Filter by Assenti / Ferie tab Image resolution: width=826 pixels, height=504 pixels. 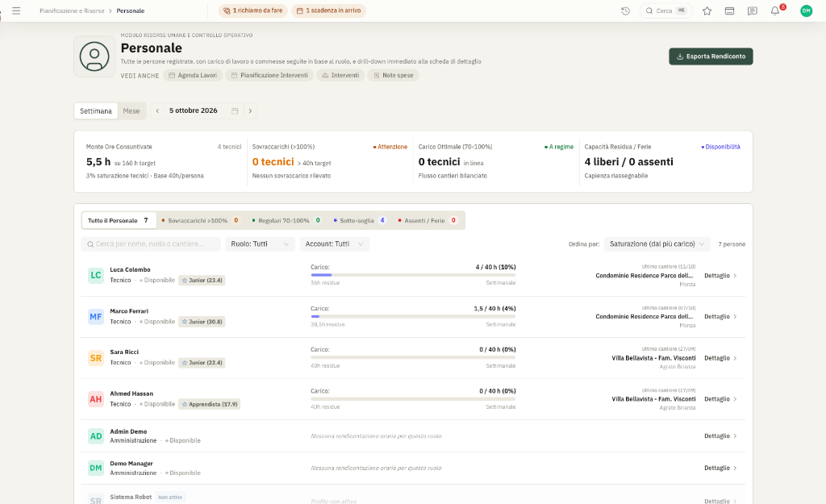pos(428,220)
